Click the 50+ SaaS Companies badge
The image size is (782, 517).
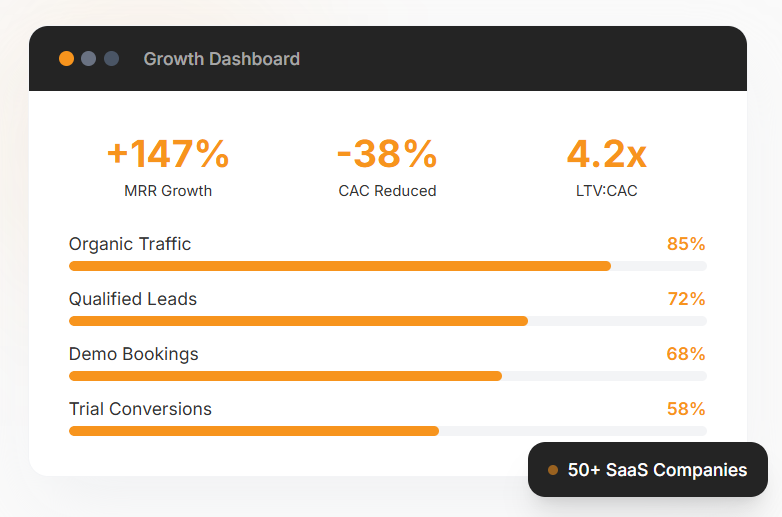pos(648,470)
